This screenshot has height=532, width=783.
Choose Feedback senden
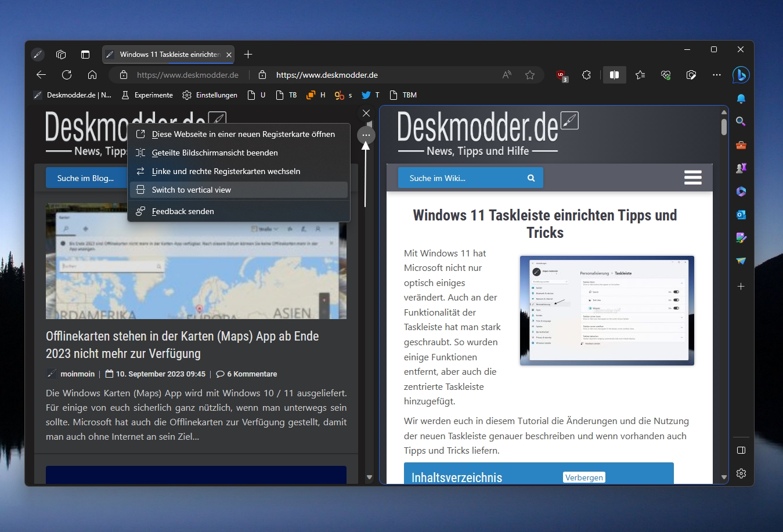click(239, 211)
